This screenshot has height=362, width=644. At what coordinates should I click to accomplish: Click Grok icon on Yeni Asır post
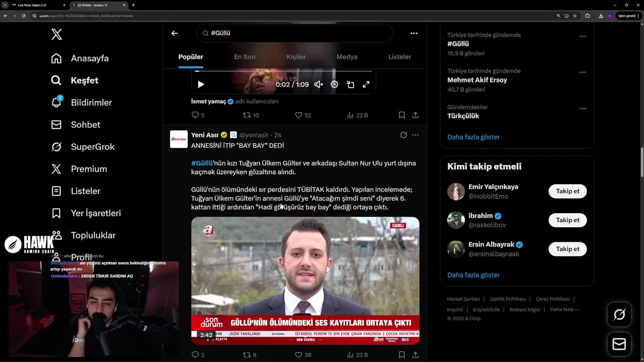pyautogui.click(x=403, y=135)
